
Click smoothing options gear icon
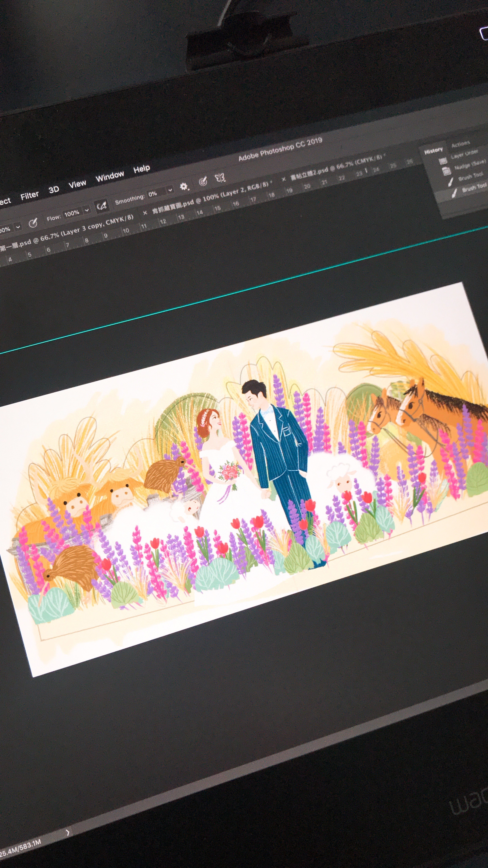(x=184, y=186)
